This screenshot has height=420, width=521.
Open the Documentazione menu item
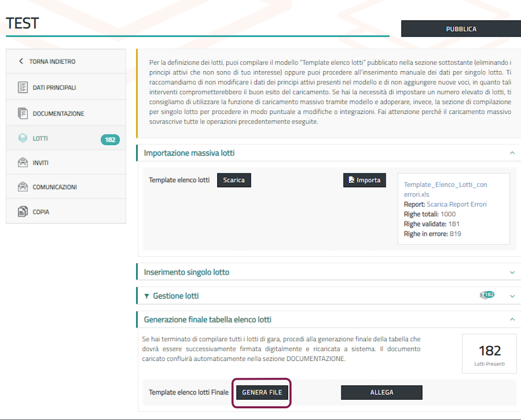tap(58, 113)
